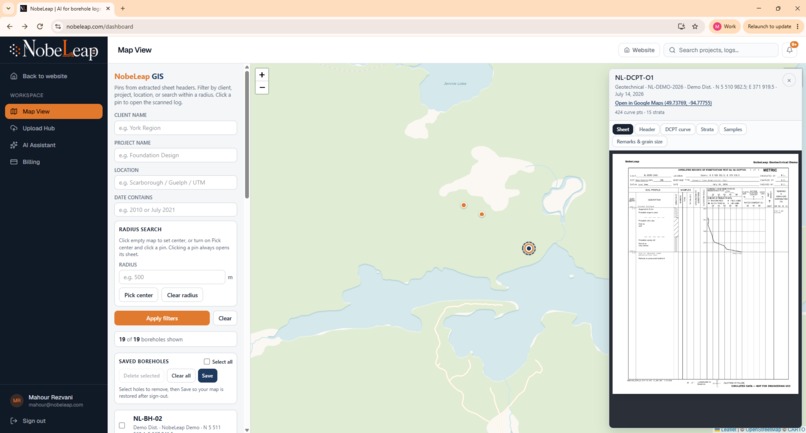Open the Map View sidebar item
This screenshot has height=433, width=806.
53,111
